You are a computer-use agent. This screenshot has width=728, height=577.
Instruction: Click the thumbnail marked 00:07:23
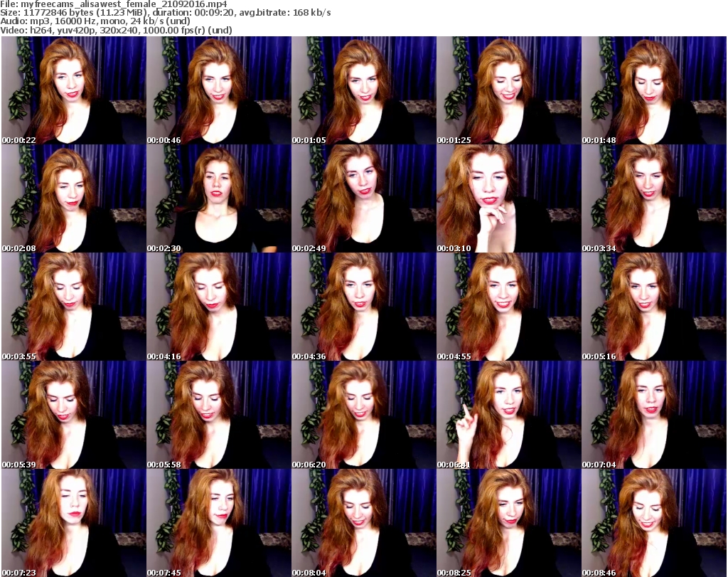(73, 523)
